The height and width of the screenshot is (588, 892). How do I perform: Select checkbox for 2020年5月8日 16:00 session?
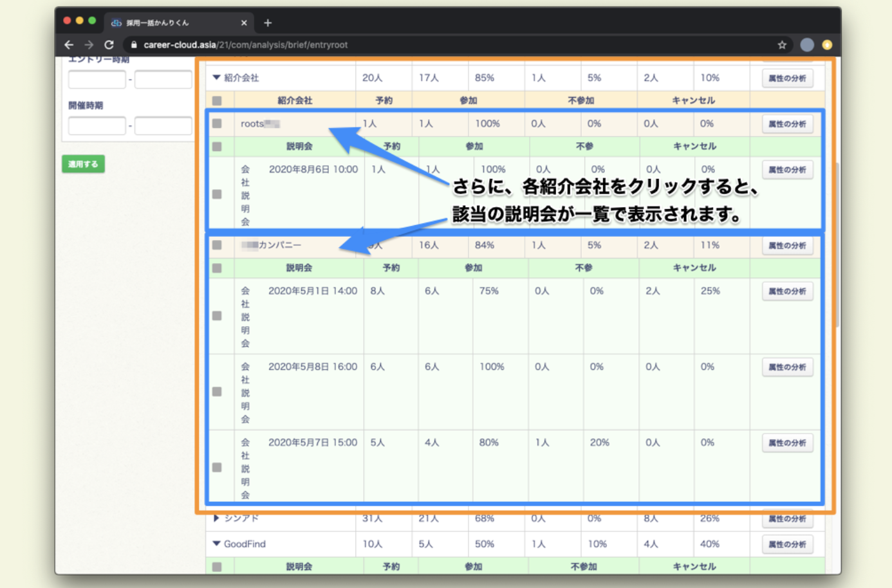(217, 392)
